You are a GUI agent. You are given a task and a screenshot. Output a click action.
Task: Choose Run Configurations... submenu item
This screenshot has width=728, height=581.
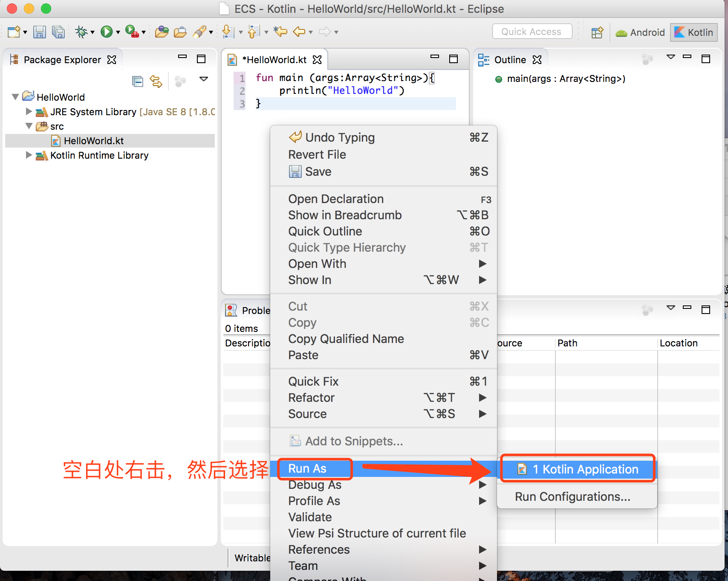tap(578, 497)
